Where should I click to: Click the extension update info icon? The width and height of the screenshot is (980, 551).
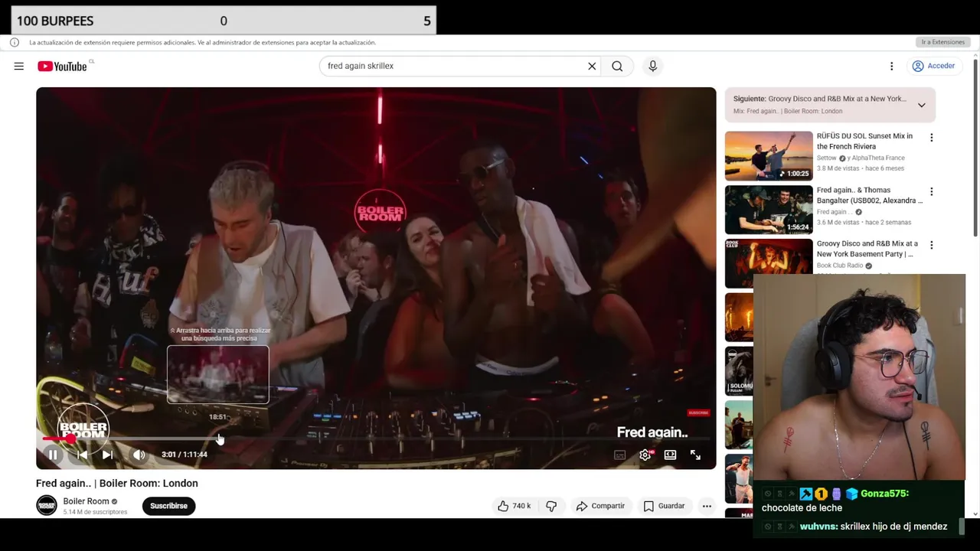[x=15, y=42]
